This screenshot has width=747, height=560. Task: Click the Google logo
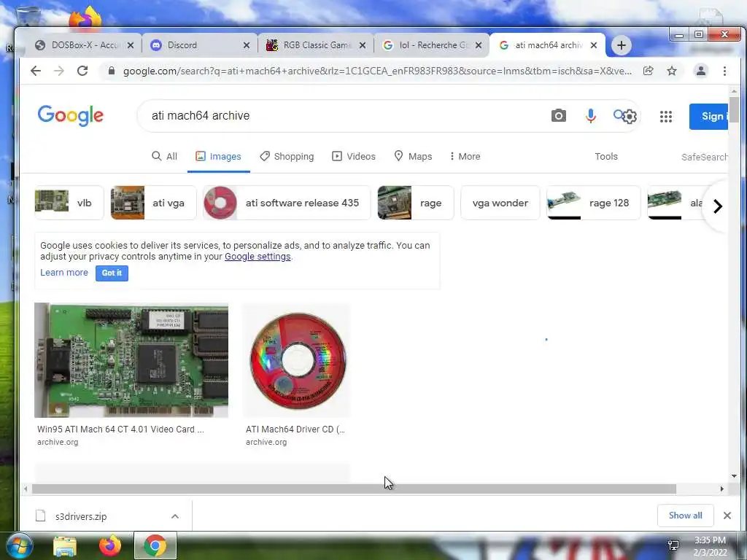pos(71,116)
